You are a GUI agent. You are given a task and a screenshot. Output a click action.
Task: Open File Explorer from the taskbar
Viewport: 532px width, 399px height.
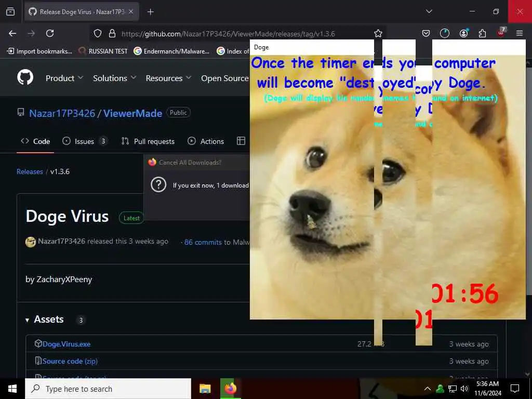205,389
